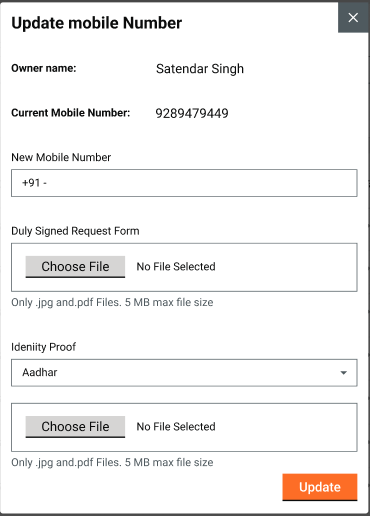The height and width of the screenshot is (516, 370).
Task: Click No File Selected beside Request Form chooser
Action: tap(176, 267)
